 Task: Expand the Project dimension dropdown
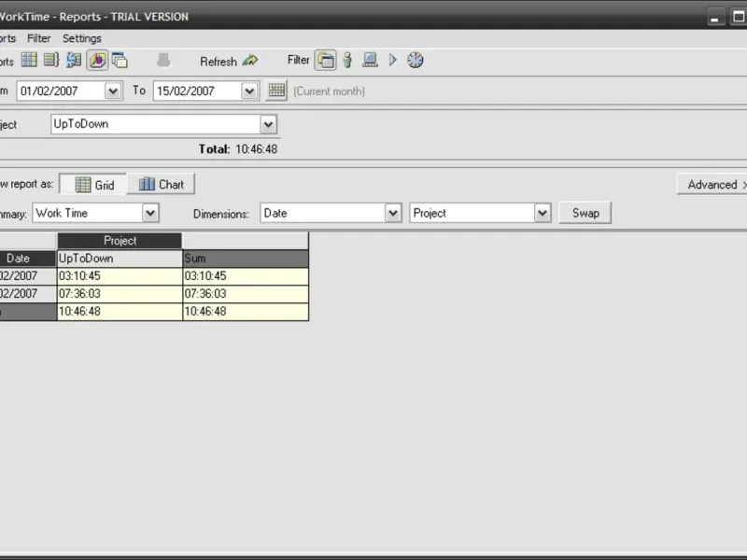(x=543, y=213)
